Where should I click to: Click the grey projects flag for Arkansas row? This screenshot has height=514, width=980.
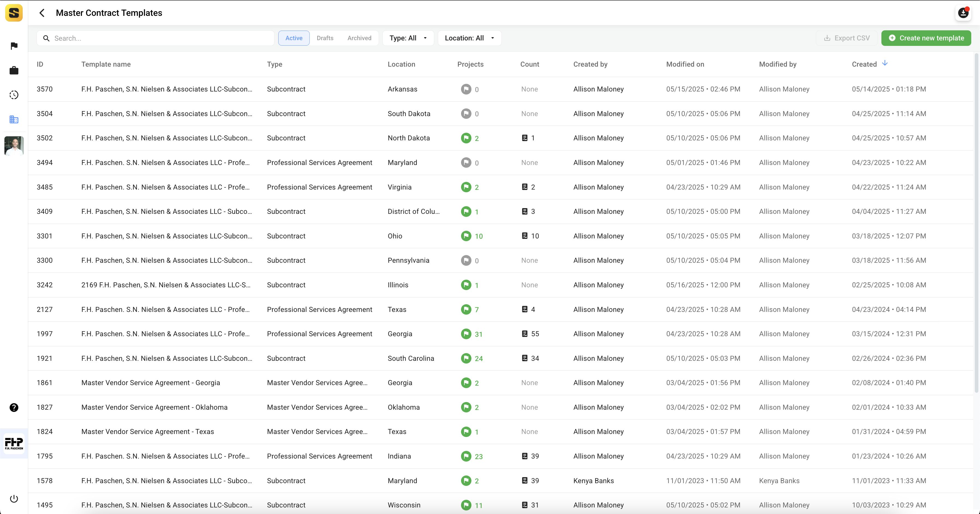[x=466, y=89]
